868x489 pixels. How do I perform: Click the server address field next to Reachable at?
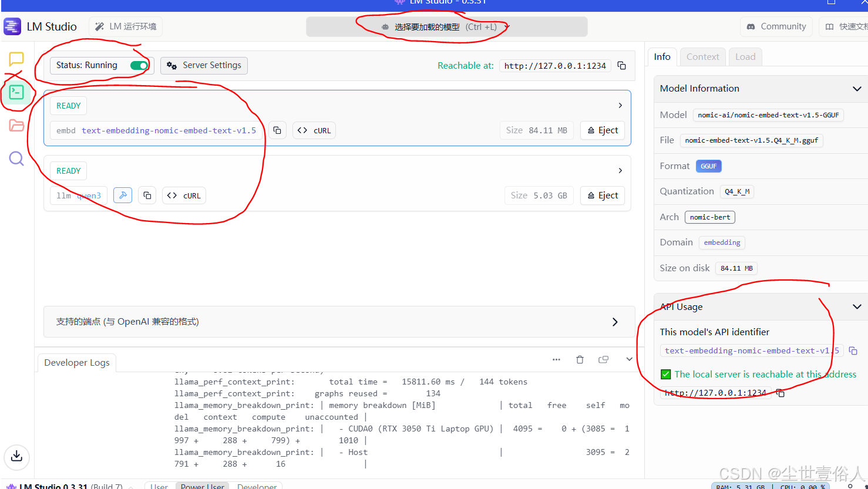coord(555,66)
